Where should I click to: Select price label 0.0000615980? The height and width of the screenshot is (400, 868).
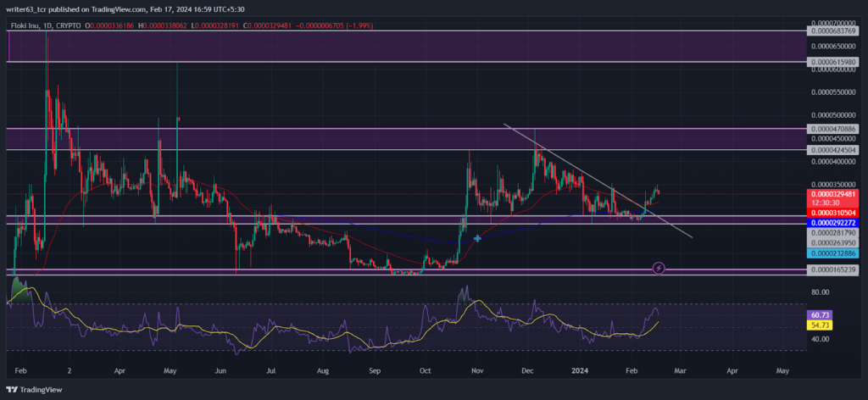[x=832, y=63]
